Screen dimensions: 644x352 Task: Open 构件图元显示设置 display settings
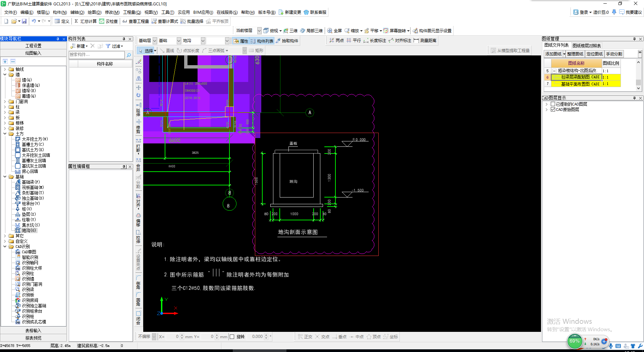tap(432, 31)
